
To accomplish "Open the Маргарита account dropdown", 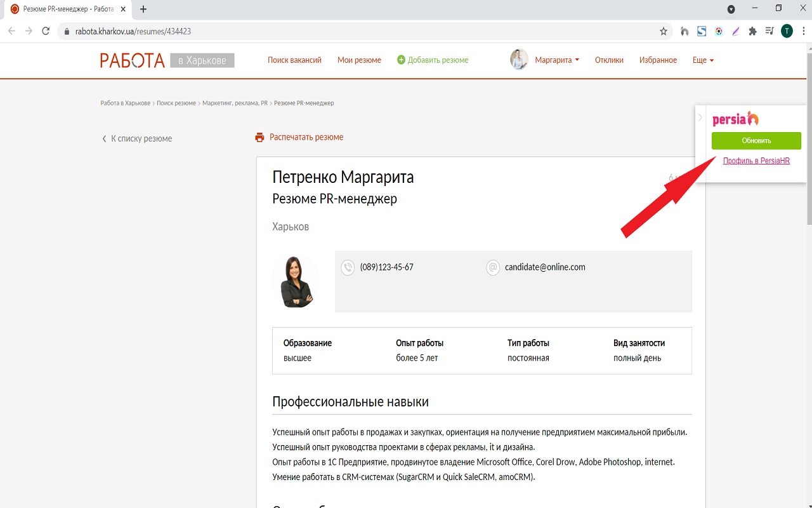I will 554,59.
